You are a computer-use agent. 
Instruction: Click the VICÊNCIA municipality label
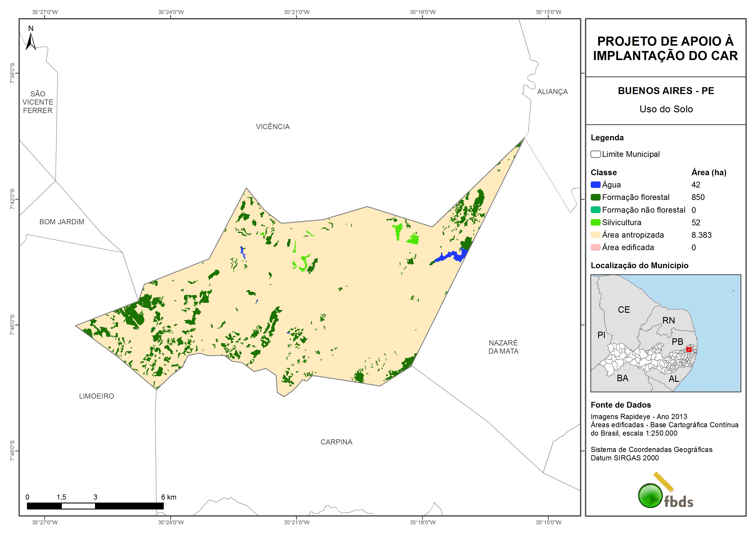[x=273, y=127]
